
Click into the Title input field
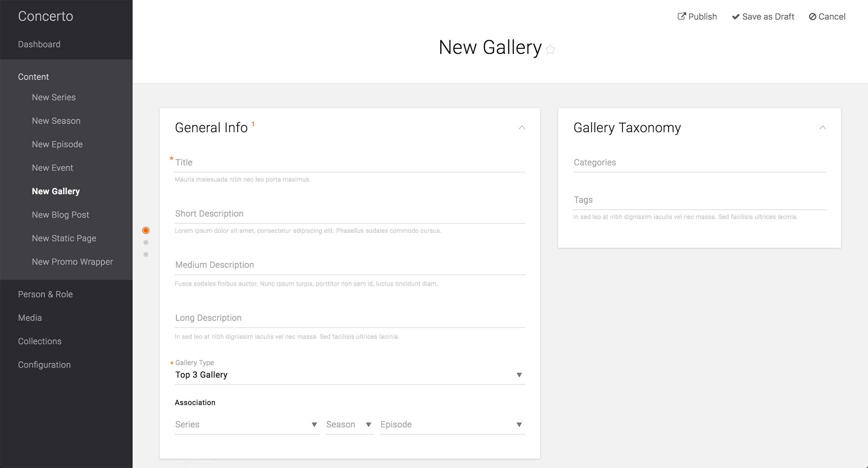pos(349,163)
